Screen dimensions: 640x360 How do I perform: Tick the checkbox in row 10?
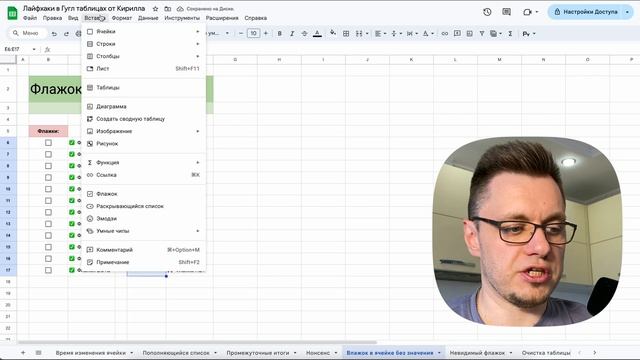point(48,189)
